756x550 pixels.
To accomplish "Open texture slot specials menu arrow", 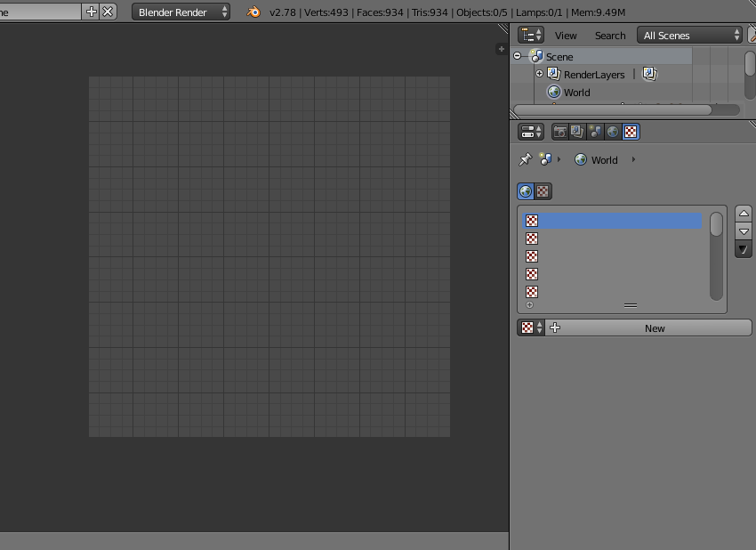I will tap(744, 249).
